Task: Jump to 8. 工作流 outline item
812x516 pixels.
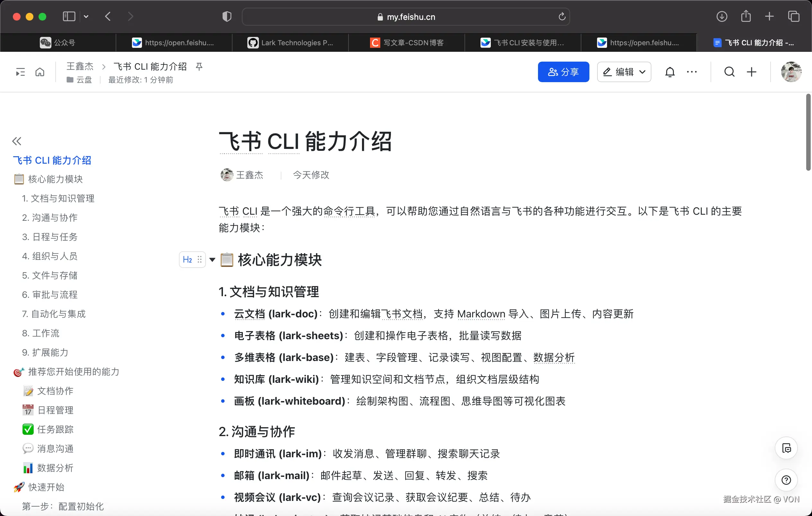Action: tap(41, 333)
